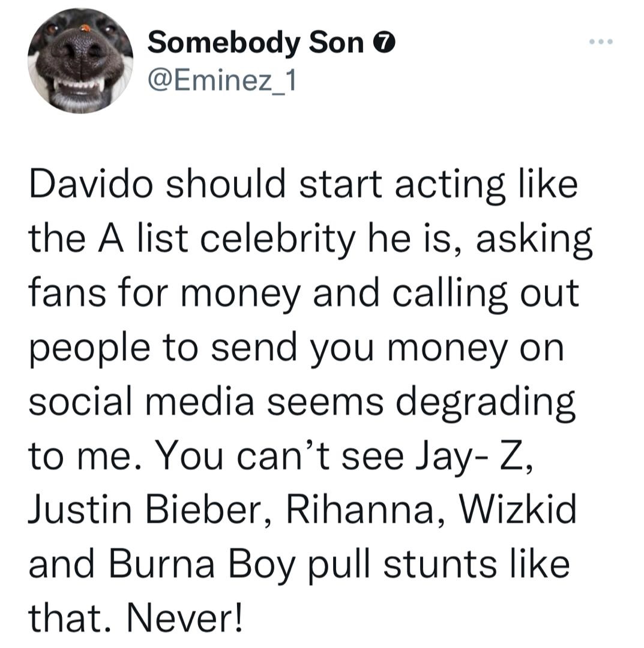Open the @Eminez_1 handle link
Viewport: 644px width, 648px height.
click(x=221, y=79)
